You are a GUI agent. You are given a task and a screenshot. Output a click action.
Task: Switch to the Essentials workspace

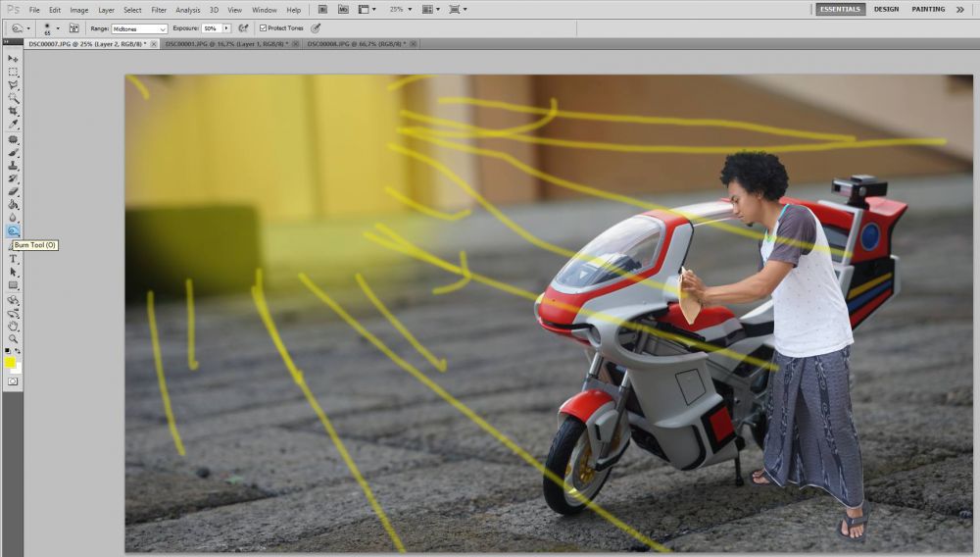tap(841, 10)
